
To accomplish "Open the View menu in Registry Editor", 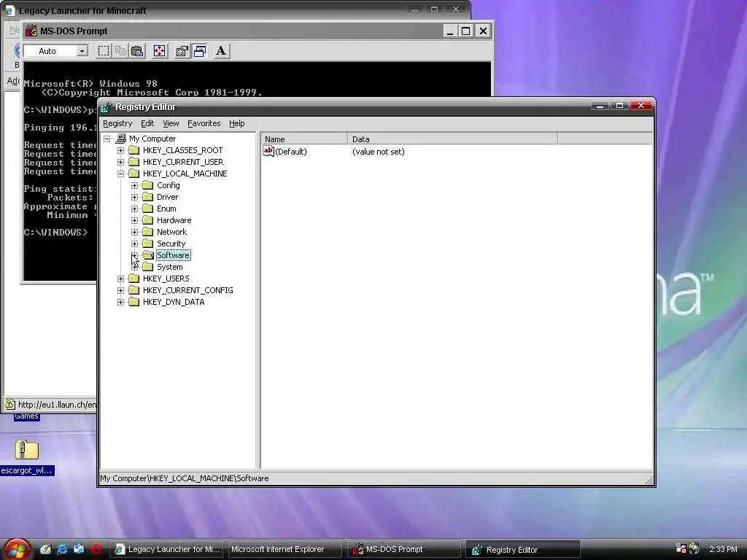I will tap(171, 123).
